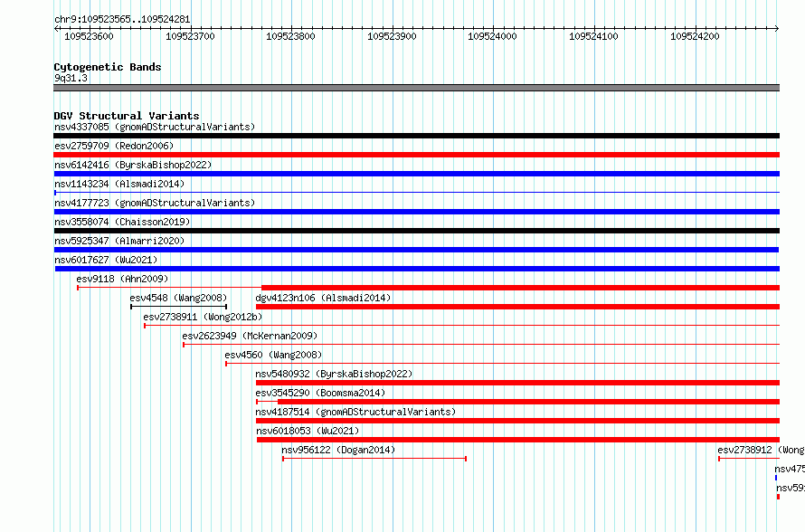Click the blue bar under nsv6142416
The width and height of the screenshot is (805, 532).
[x=416, y=174]
